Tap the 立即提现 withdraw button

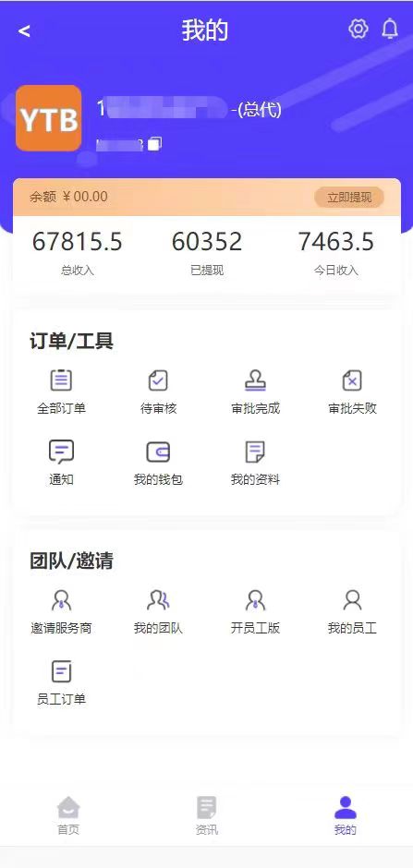[x=348, y=197]
